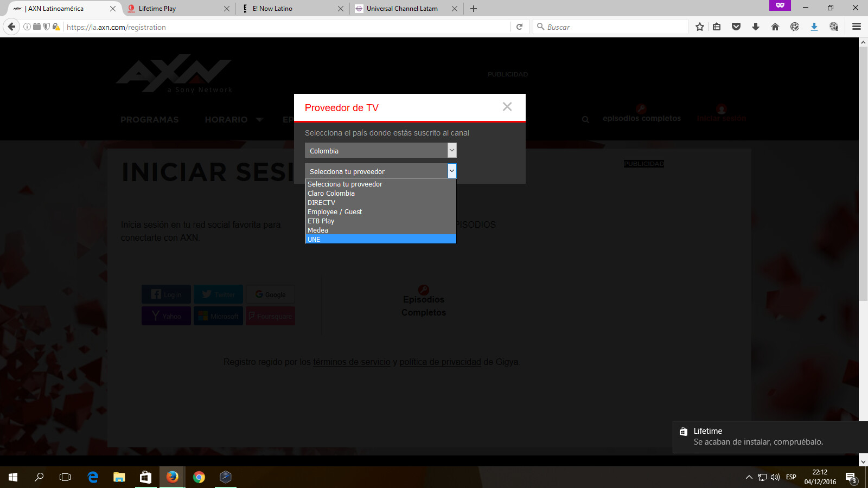Open Action Center notifications icon
Image resolution: width=868 pixels, height=488 pixels.
pyautogui.click(x=851, y=477)
